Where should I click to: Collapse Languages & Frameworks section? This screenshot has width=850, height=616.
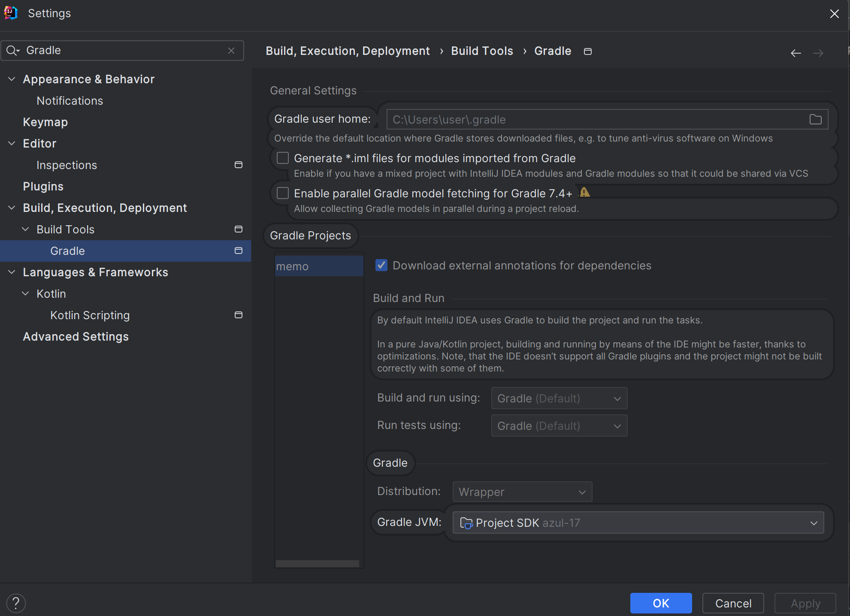point(12,272)
